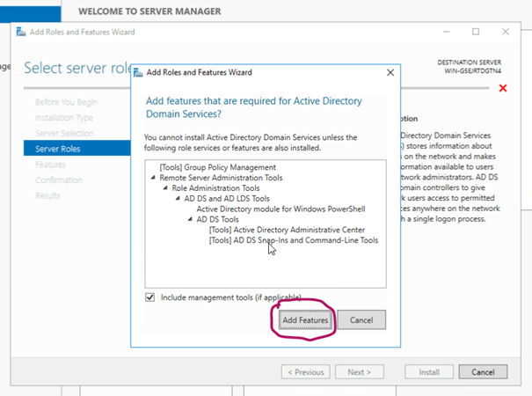
Task: Click Cancel in the wizard footer
Action: pos(484,372)
